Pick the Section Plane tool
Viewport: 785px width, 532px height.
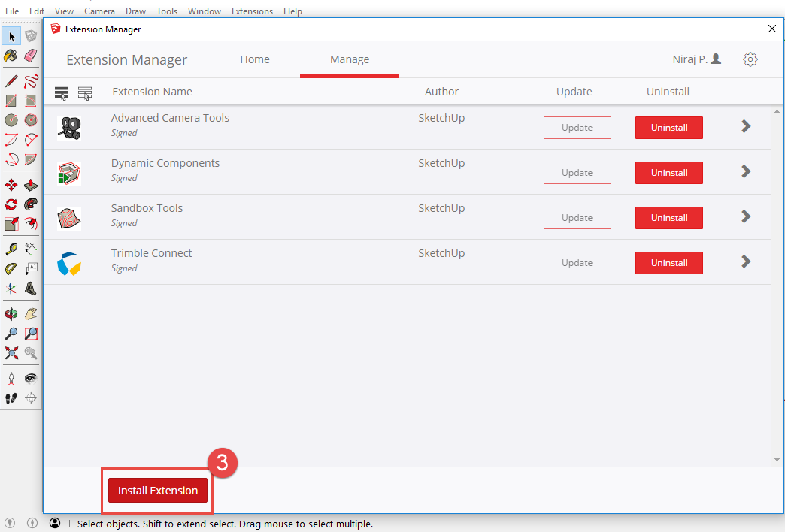(31, 398)
